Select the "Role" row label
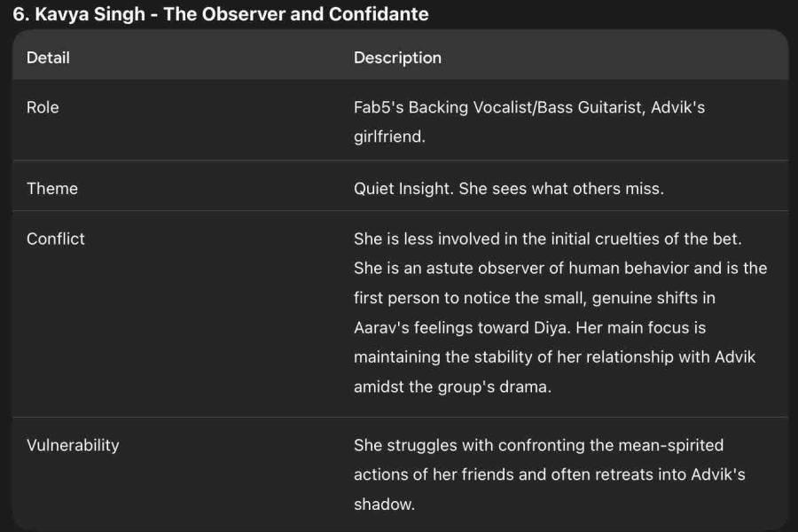The image size is (798, 532). (43, 107)
